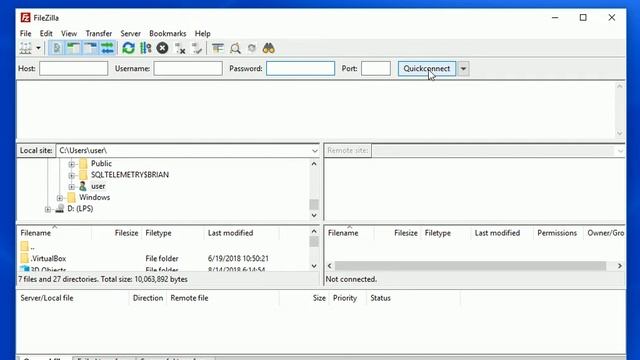The height and width of the screenshot is (360, 640).
Task: Open the directory listing filters dialog
Action: click(x=218, y=48)
